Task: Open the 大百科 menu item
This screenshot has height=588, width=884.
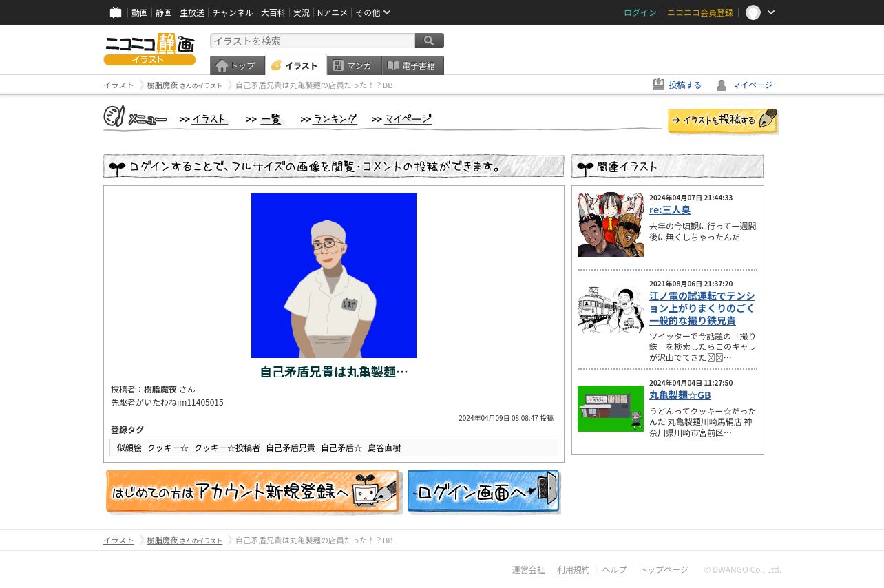Action: point(273,12)
